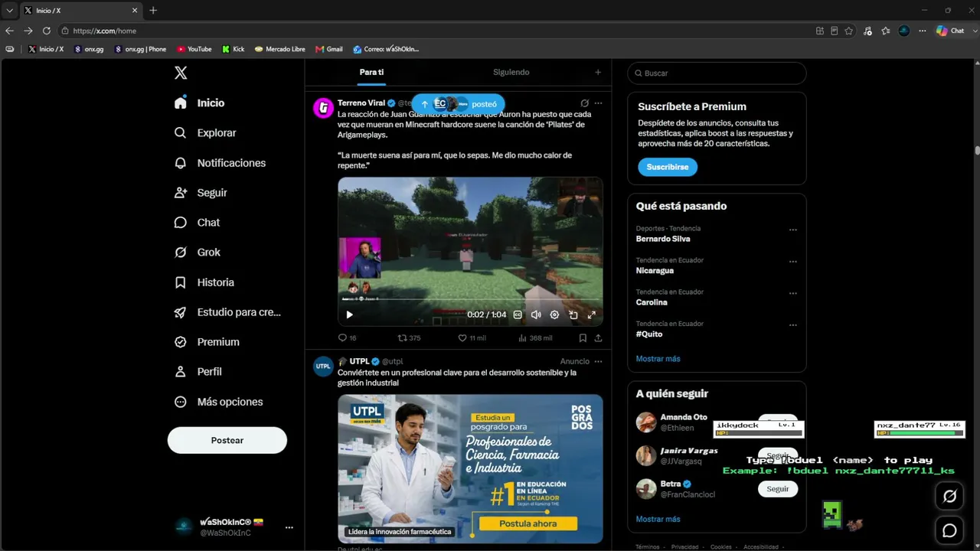Reload the current page

[46, 31]
